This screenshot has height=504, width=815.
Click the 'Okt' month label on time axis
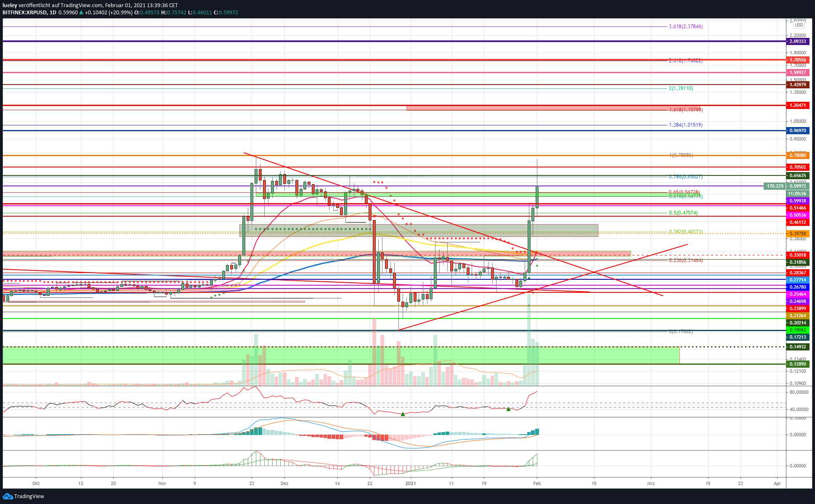click(x=36, y=483)
